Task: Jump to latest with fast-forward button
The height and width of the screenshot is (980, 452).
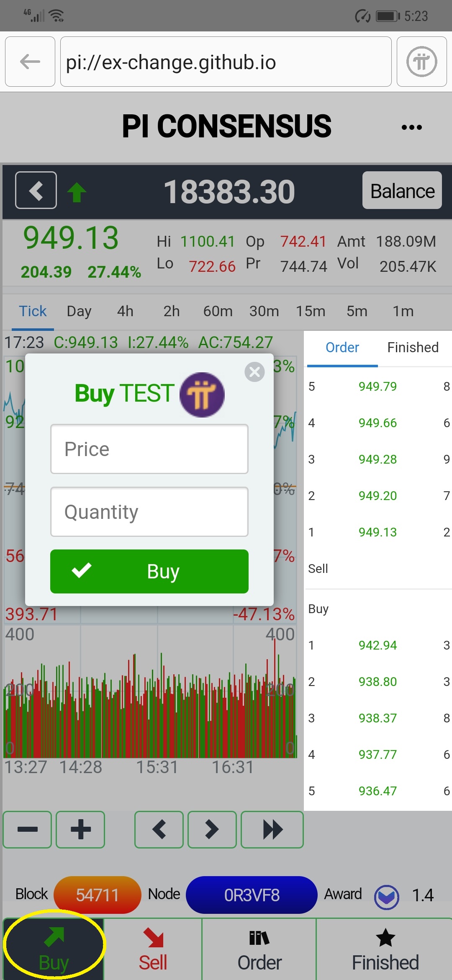Action: click(x=272, y=829)
